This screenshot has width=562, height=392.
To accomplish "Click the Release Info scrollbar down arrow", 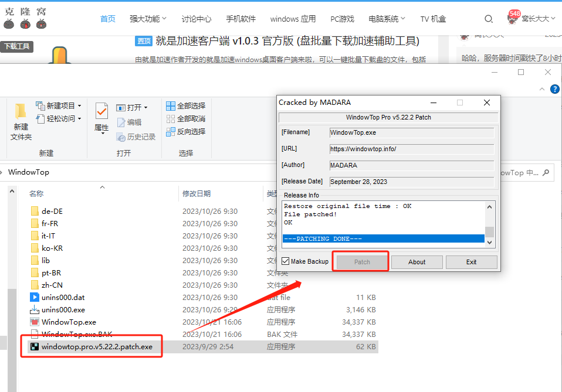I will 490,243.
